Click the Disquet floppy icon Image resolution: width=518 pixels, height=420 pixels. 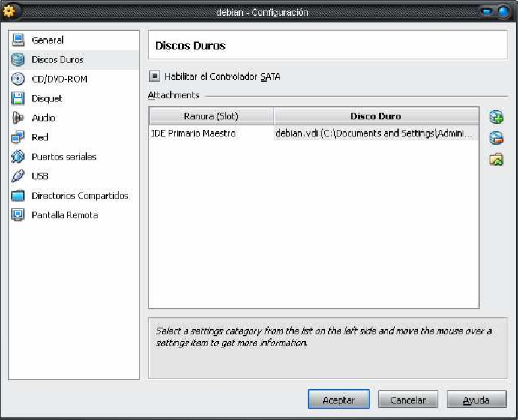tap(18, 98)
